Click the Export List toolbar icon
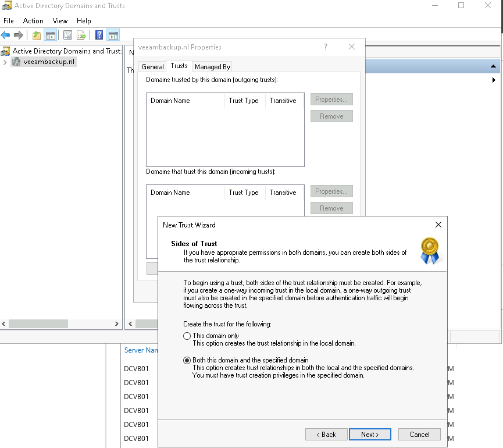This screenshot has height=448, width=503. (81, 35)
